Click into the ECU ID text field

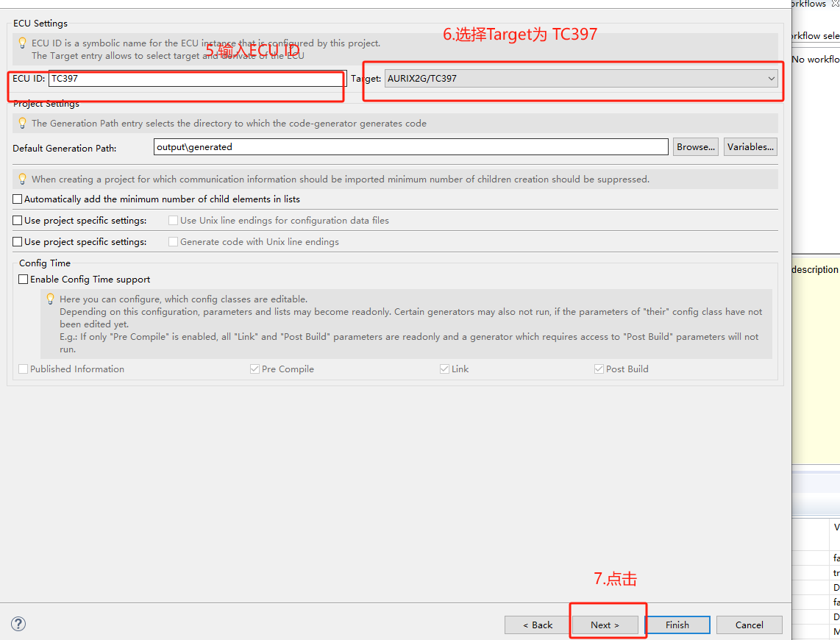click(196, 79)
